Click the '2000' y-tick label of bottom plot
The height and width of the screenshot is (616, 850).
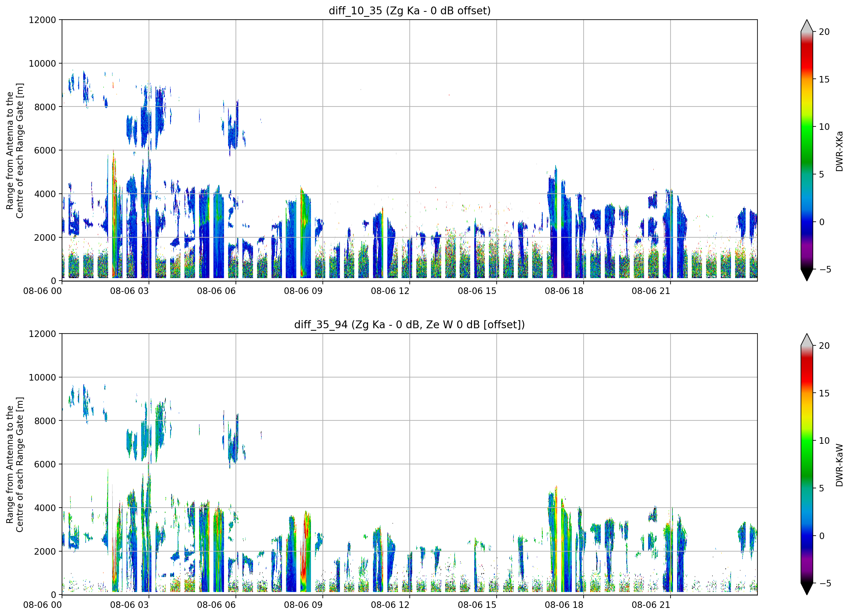pyautogui.click(x=45, y=552)
